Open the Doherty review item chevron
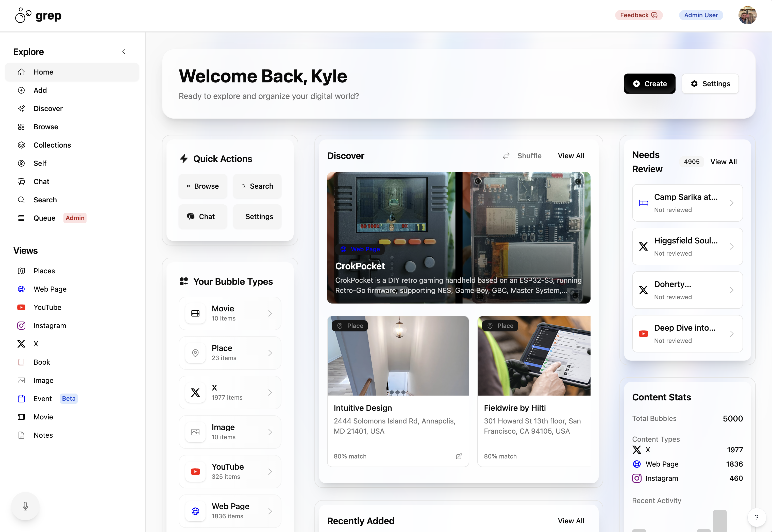 pos(732,290)
